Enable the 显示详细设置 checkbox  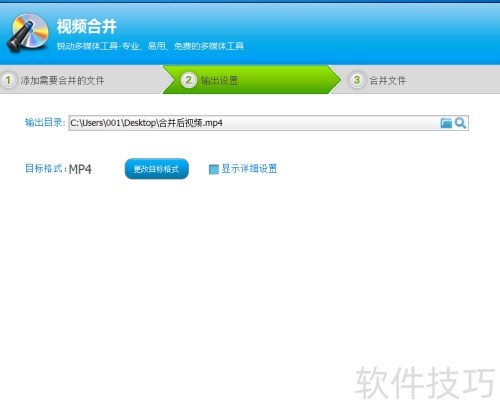click(x=213, y=169)
